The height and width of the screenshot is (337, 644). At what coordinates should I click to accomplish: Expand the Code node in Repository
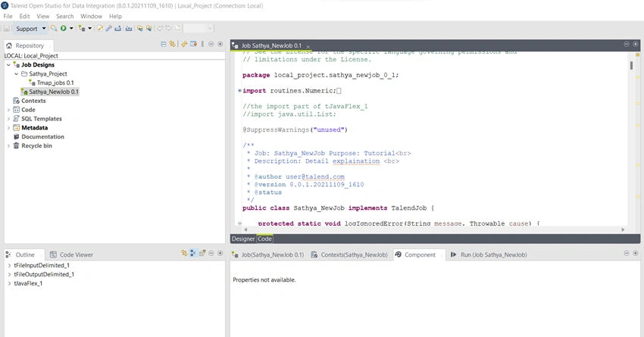[8, 110]
